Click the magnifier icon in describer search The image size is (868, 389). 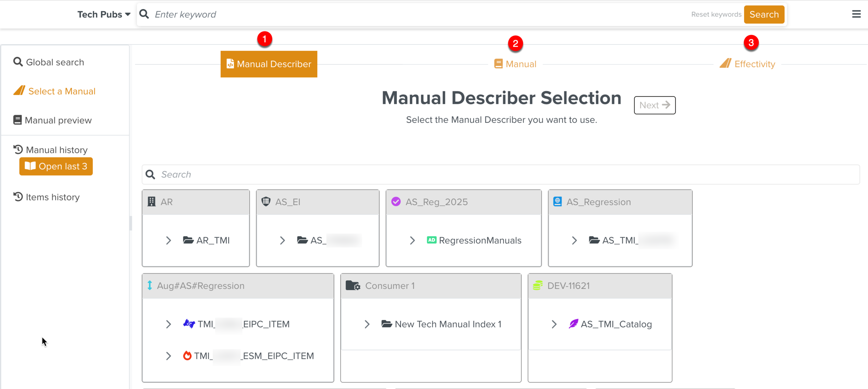tap(150, 174)
